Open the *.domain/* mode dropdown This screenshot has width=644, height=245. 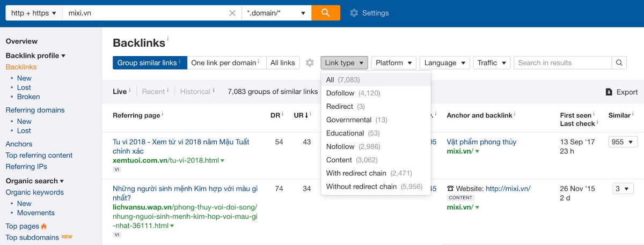tap(276, 13)
